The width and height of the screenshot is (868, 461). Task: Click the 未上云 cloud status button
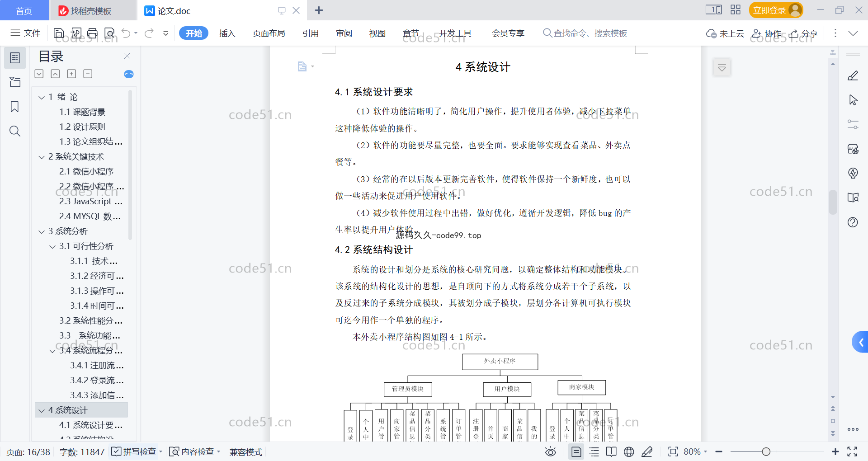pos(725,33)
